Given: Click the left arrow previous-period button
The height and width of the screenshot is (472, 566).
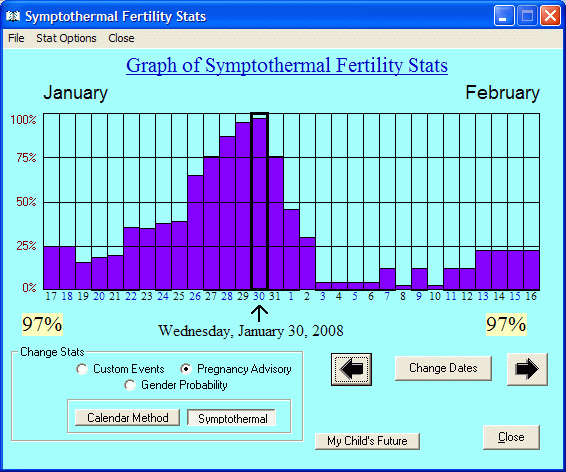Looking at the screenshot, I should (351, 369).
